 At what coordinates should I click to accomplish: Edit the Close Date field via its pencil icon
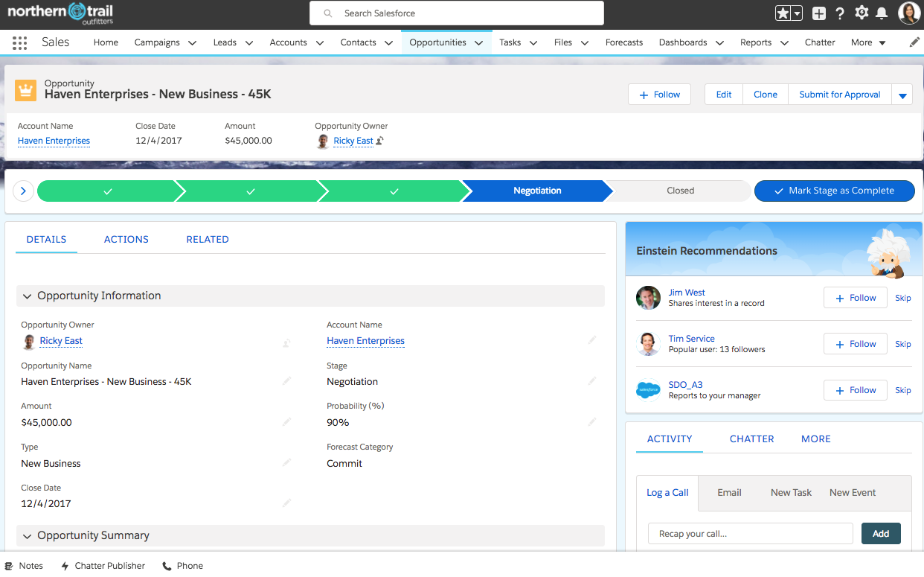point(286,503)
